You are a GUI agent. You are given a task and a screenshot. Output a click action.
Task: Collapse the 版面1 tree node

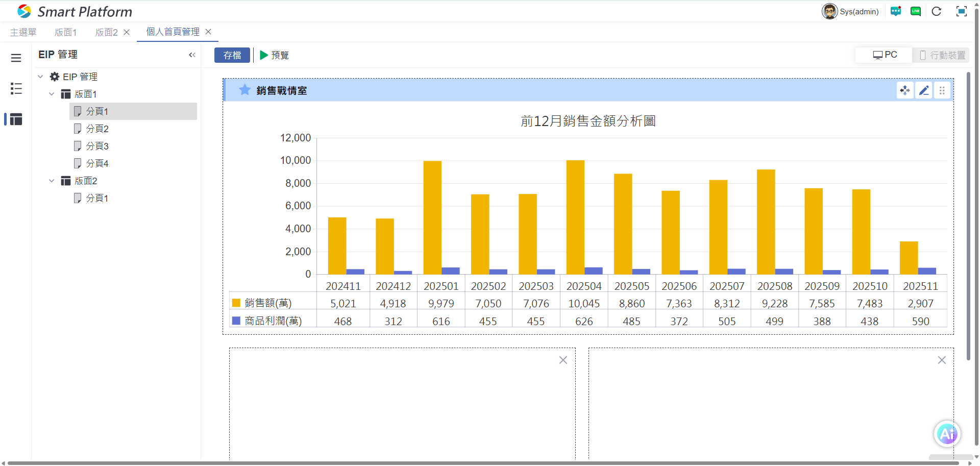pos(52,94)
